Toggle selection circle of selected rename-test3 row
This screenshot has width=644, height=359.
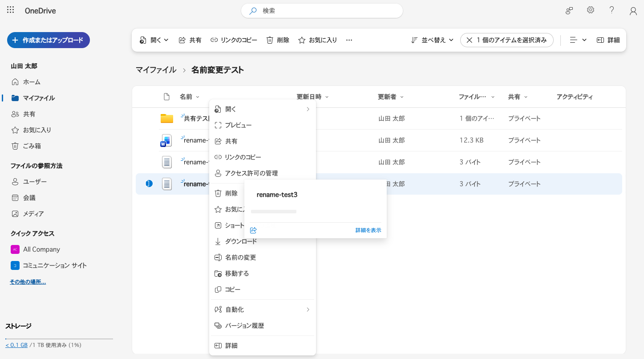[149, 184]
